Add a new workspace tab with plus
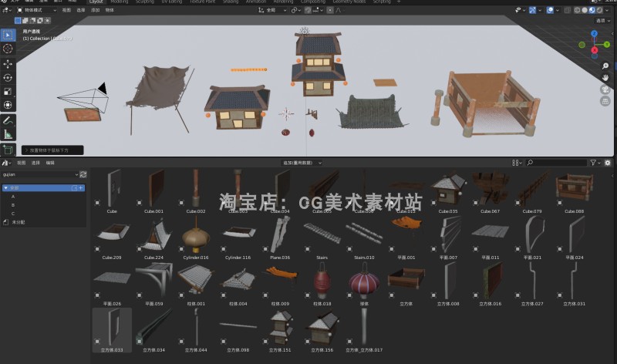This screenshot has height=364, width=617. (399, 2)
